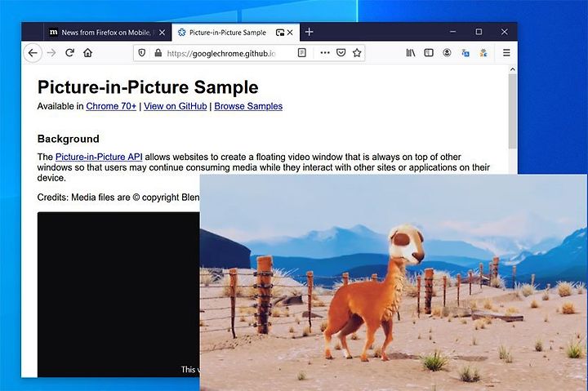Click the page vertical scrollbar thumb

tap(512, 111)
